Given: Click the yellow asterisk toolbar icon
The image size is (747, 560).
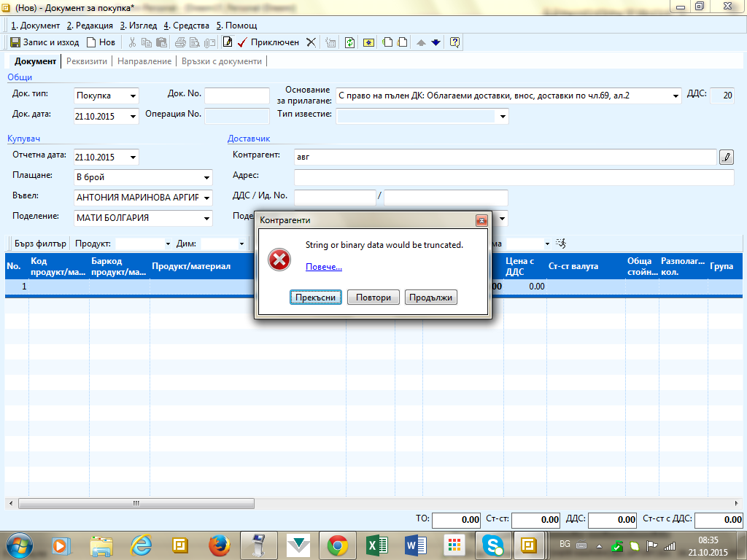Looking at the screenshot, I should [x=368, y=42].
